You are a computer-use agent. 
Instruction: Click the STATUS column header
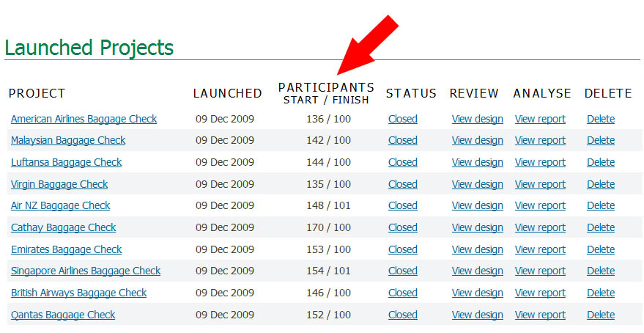click(x=411, y=94)
